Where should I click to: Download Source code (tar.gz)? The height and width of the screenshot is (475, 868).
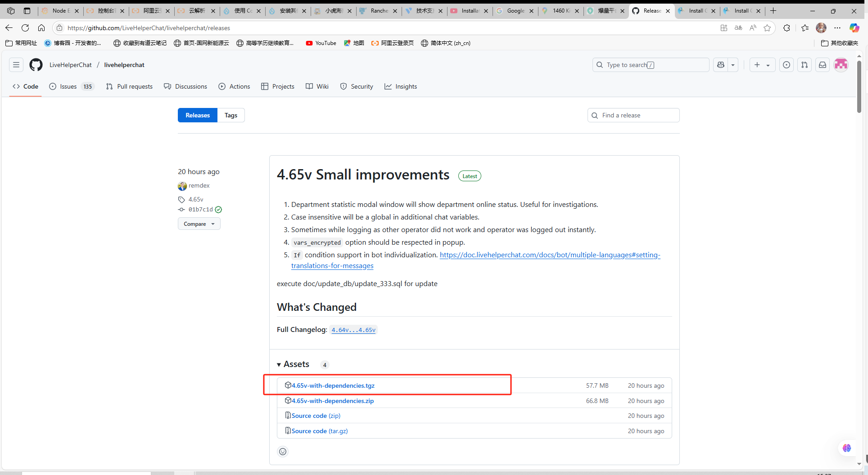tap(320, 431)
